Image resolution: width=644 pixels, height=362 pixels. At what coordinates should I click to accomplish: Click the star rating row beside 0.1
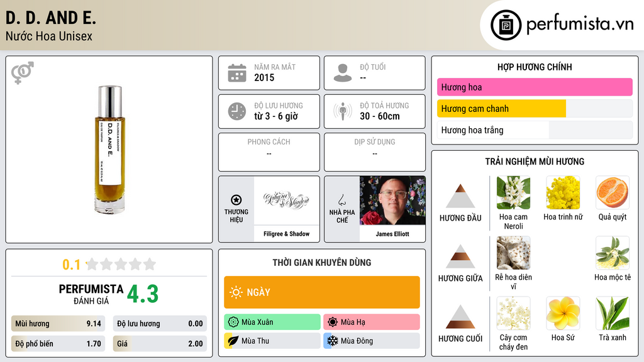point(121,264)
